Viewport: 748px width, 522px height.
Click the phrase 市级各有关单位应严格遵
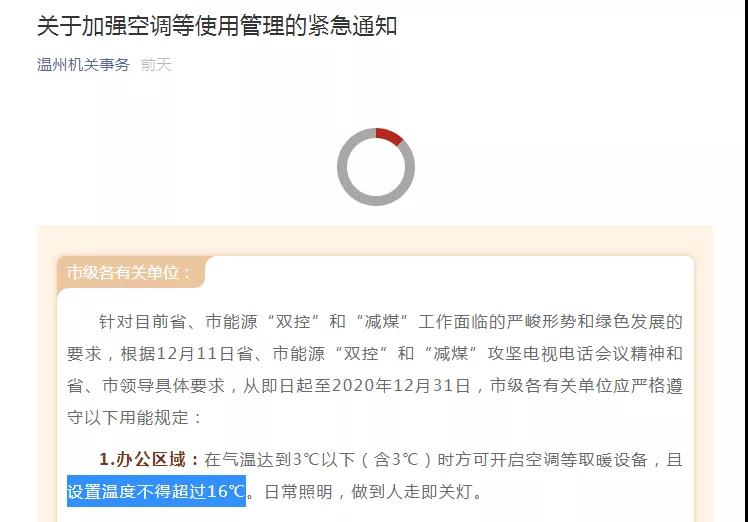pyautogui.click(x=587, y=386)
